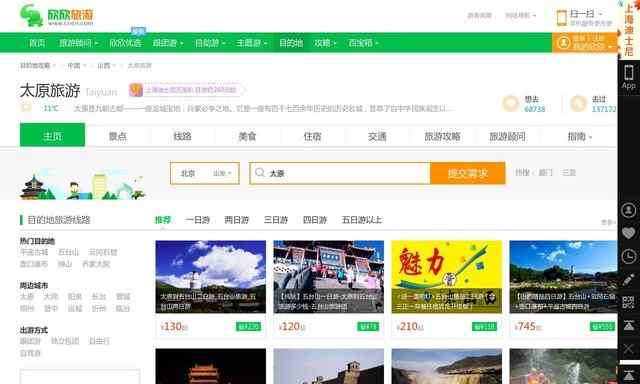Click the 去过 footprint badge icon

[x=578, y=104]
